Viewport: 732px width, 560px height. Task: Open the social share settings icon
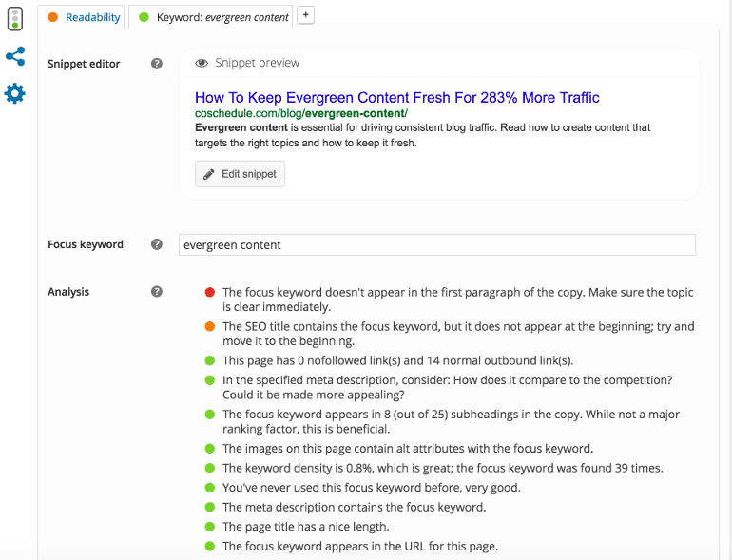[x=15, y=56]
